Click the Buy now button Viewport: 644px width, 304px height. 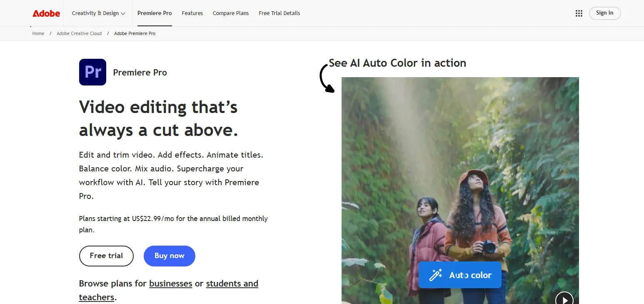[169, 256]
